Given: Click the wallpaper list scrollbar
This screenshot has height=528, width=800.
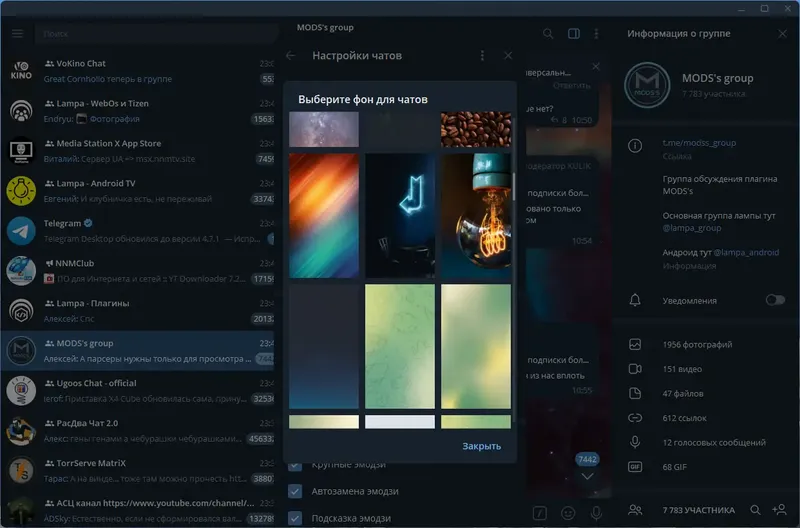Looking at the screenshot, I should click(x=514, y=186).
